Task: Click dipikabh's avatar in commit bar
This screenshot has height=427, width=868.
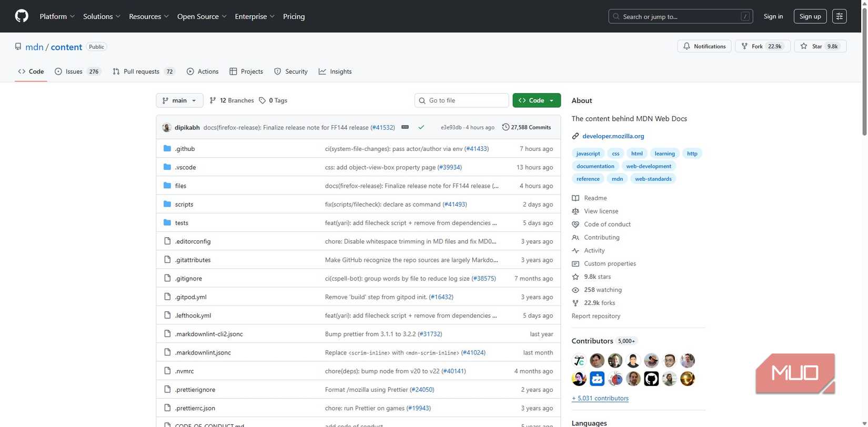Action: [167, 127]
